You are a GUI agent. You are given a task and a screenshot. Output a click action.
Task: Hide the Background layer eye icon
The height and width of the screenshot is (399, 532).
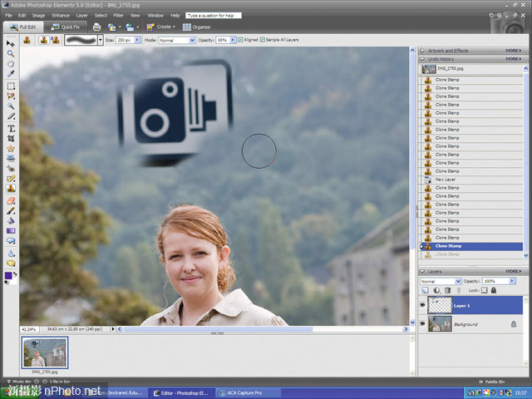click(x=423, y=323)
